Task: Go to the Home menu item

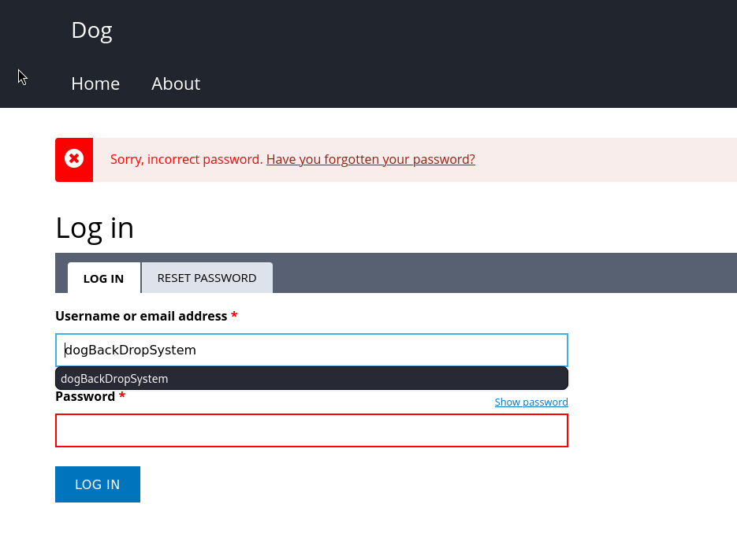Action: 95,83
